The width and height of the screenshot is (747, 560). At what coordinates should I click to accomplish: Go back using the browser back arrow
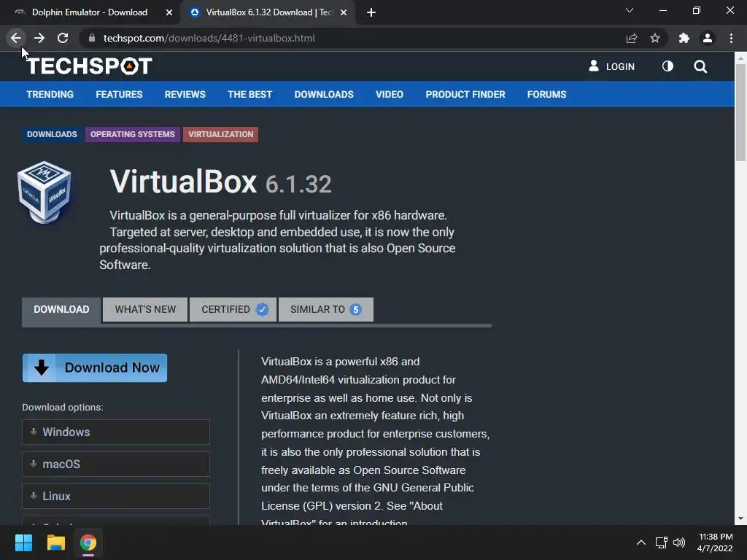(x=16, y=38)
